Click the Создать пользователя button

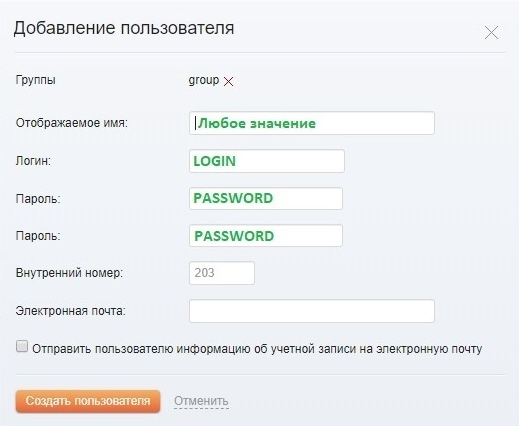click(x=88, y=401)
